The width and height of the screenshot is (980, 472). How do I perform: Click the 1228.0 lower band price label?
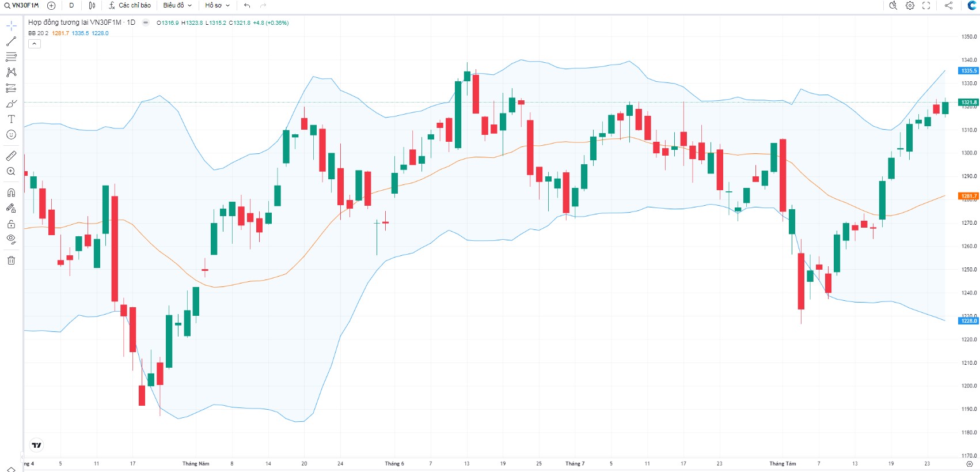pos(968,321)
